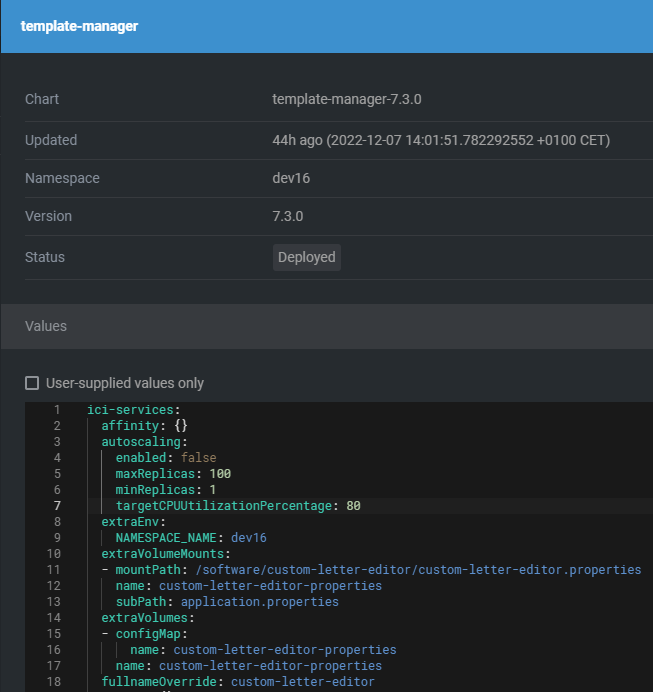Click the Status row label
This screenshot has height=692, width=653.
[45, 257]
